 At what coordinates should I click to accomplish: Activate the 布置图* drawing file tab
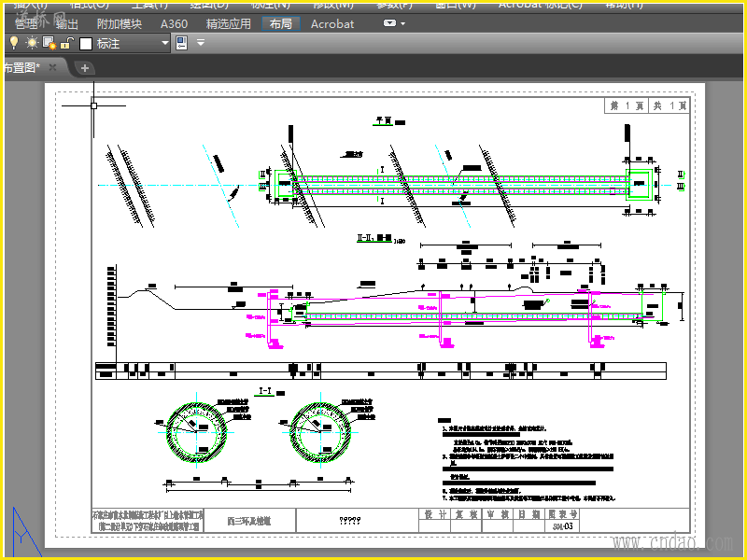tap(22, 67)
